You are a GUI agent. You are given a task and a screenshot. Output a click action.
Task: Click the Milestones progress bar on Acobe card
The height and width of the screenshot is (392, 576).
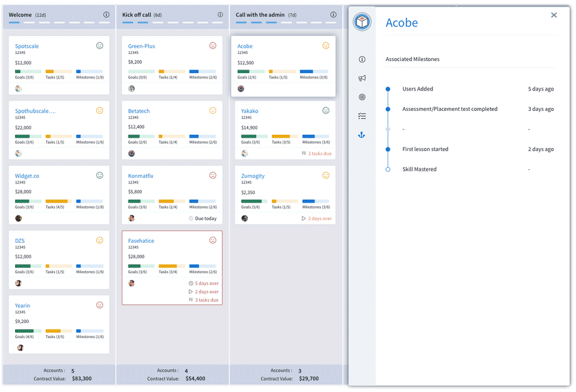tap(314, 71)
